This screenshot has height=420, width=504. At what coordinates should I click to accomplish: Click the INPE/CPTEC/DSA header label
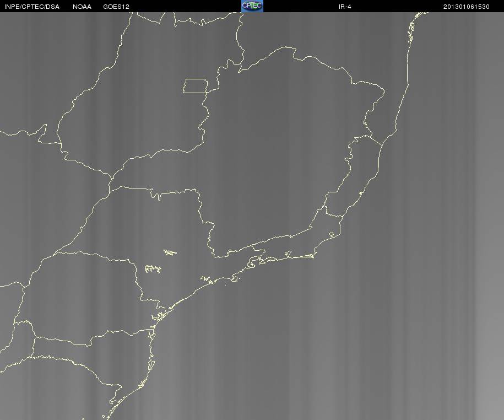pyautogui.click(x=32, y=7)
